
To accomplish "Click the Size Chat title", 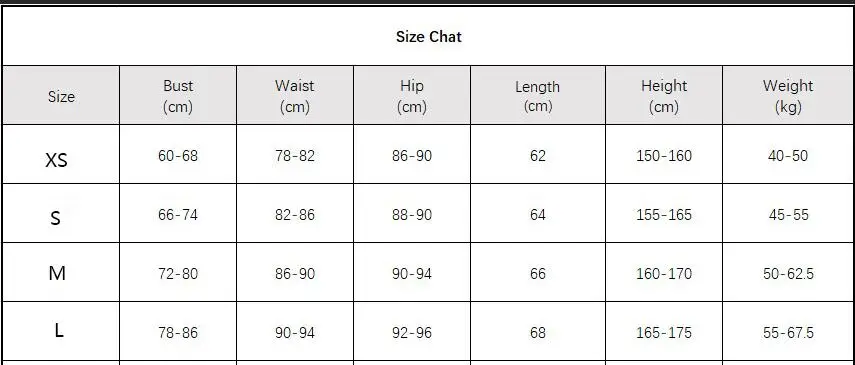I will click(x=429, y=37).
